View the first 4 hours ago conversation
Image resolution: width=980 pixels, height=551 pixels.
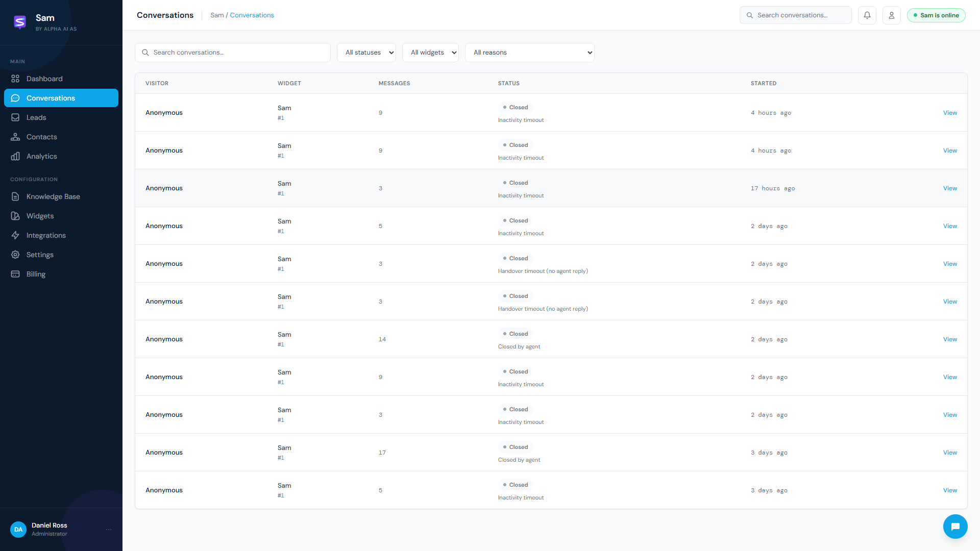pyautogui.click(x=950, y=113)
